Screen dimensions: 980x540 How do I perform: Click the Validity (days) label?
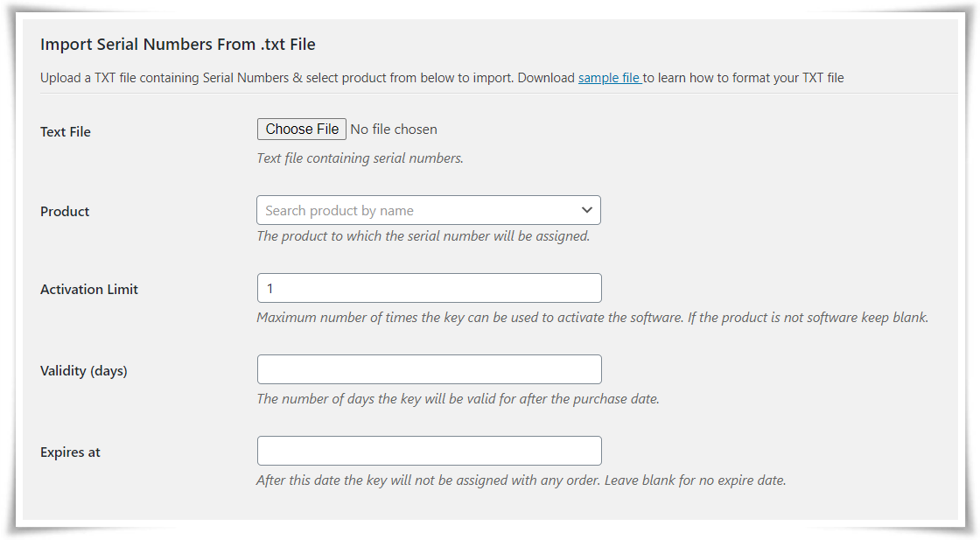point(84,370)
